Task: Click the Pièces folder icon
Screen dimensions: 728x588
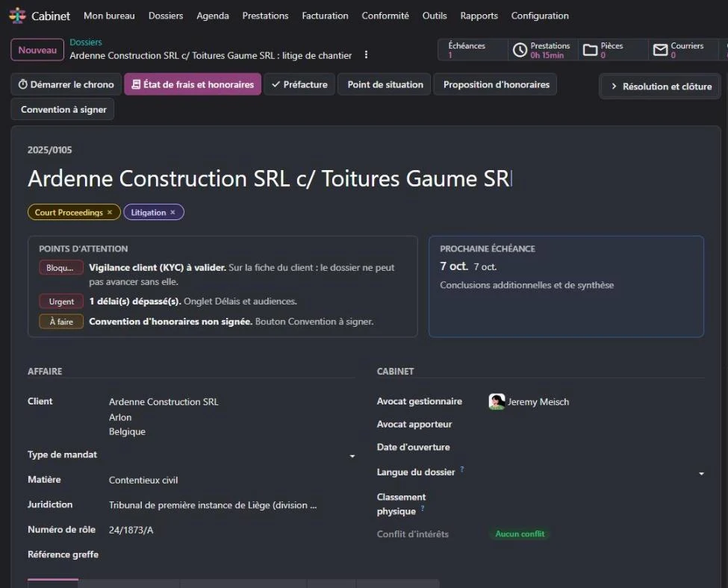Action: tap(590, 50)
